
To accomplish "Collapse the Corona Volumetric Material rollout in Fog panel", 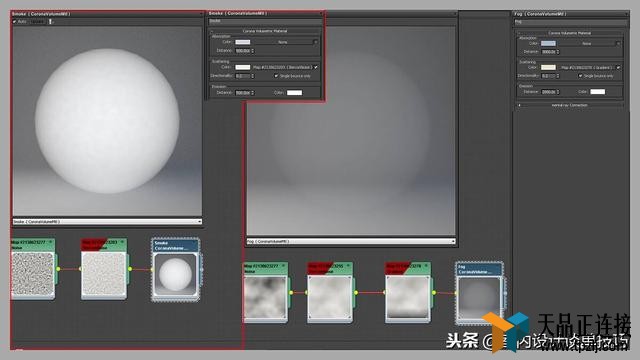I will (x=569, y=33).
